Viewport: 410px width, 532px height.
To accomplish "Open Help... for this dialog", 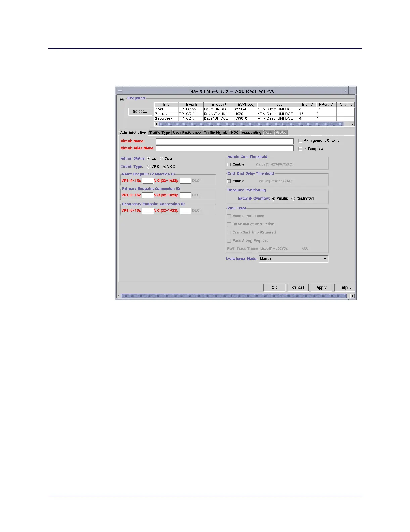I will pos(345,287).
